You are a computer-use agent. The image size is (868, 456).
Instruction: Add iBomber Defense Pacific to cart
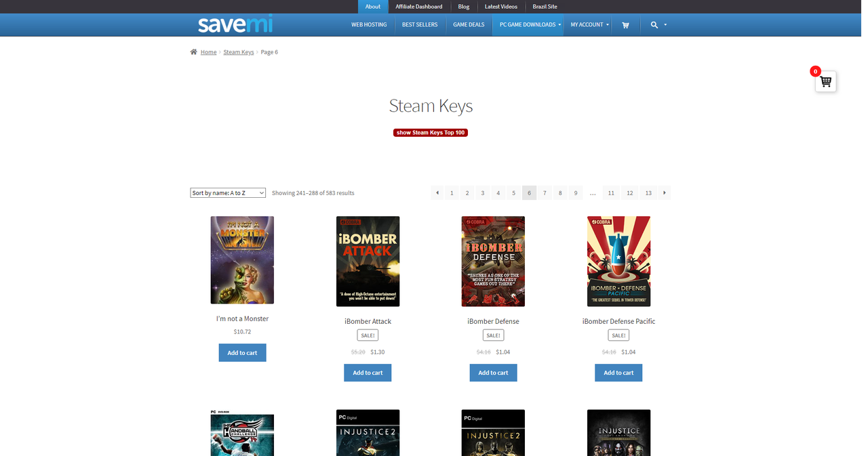click(x=618, y=373)
